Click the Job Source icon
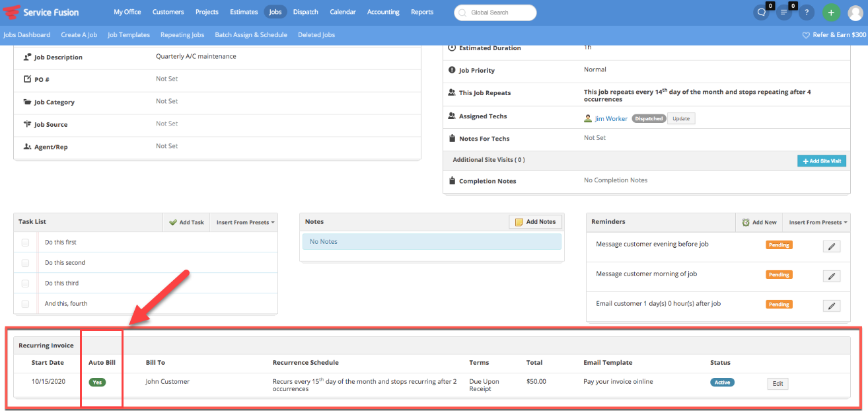Viewport: 868px width, 411px height. click(x=27, y=124)
